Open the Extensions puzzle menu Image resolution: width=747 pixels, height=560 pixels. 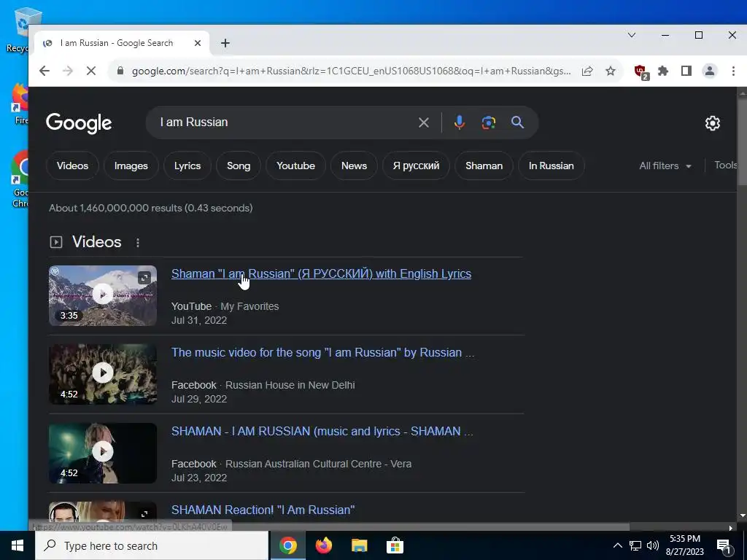(x=662, y=71)
